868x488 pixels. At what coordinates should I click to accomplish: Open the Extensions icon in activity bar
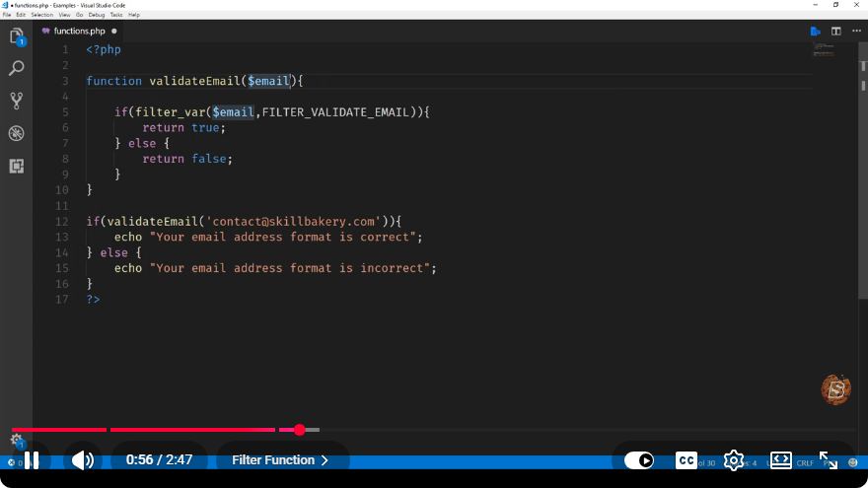[x=17, y=166]
